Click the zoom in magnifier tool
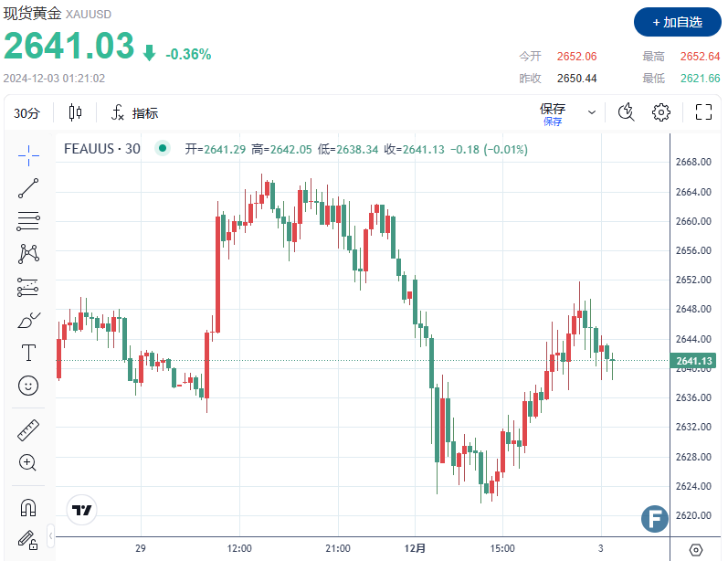This screenshot has width=728, height=561. [28, 463]
